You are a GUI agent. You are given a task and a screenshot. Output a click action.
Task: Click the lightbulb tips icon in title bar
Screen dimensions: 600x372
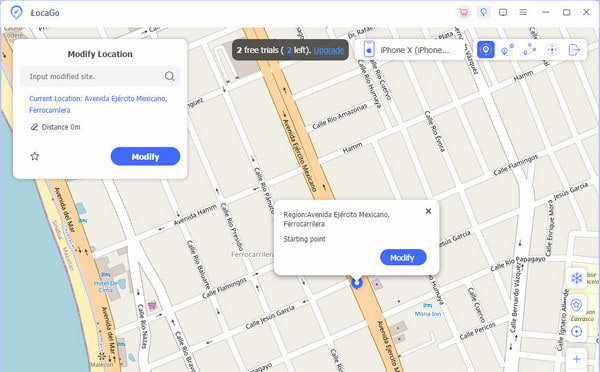pyautogui.click(x=484, y=13)
